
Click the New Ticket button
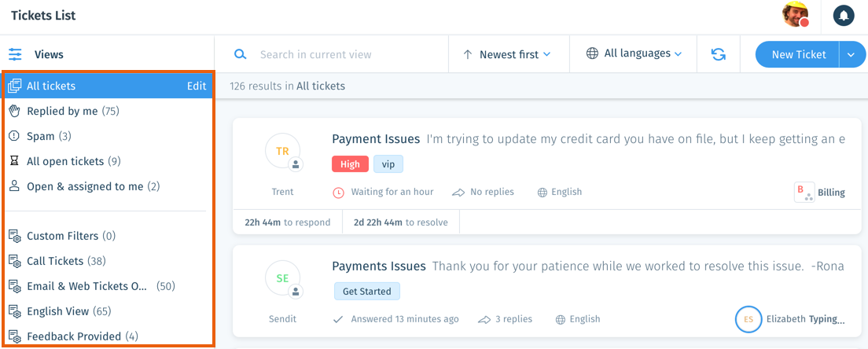pos(798,55)
